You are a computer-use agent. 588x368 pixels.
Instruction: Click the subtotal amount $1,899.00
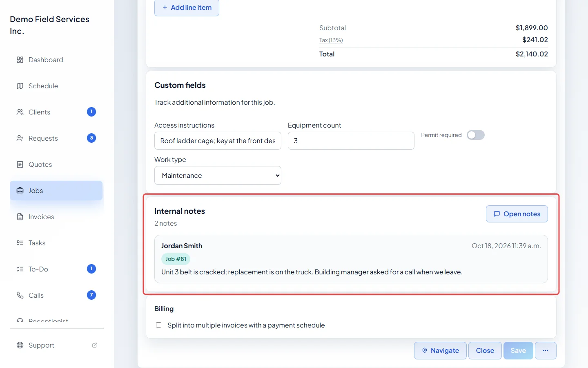[532, 28]
